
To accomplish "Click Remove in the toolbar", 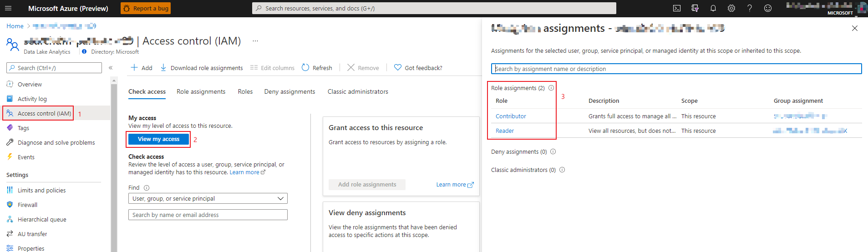I will click(x=363, y=68).
